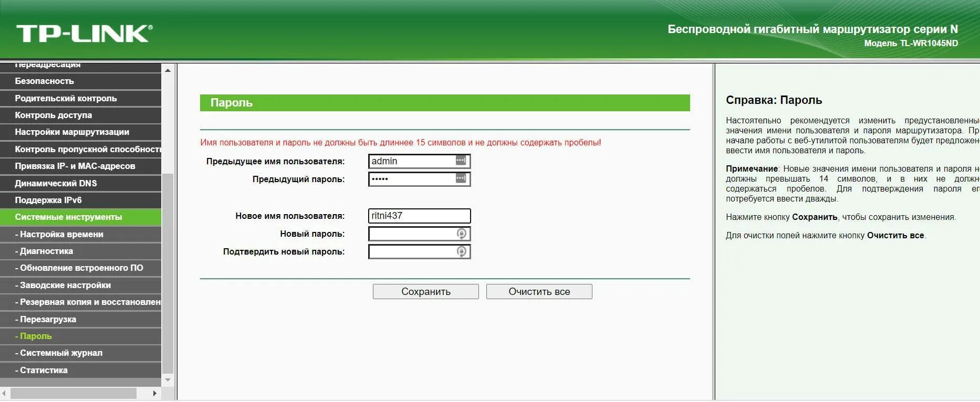The height and width of the screenshot is (402, 980).
Task: Open Статистика submenu
Action: pyautogui.click(x=80, y=370)
